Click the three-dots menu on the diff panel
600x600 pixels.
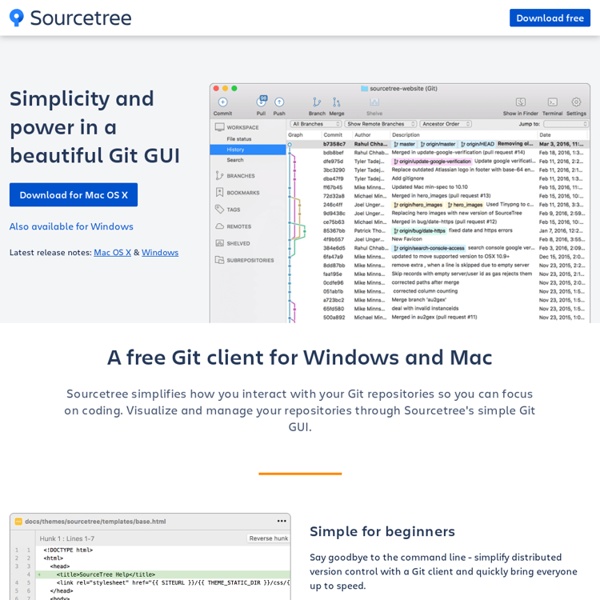(282, 521)
